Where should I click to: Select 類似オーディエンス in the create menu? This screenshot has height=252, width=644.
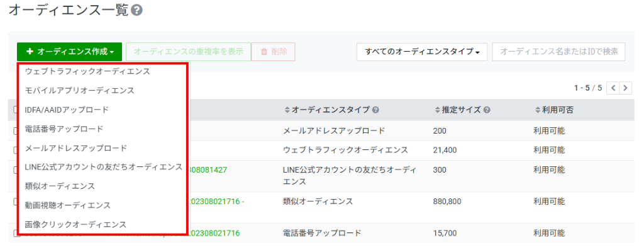(60, 186)
